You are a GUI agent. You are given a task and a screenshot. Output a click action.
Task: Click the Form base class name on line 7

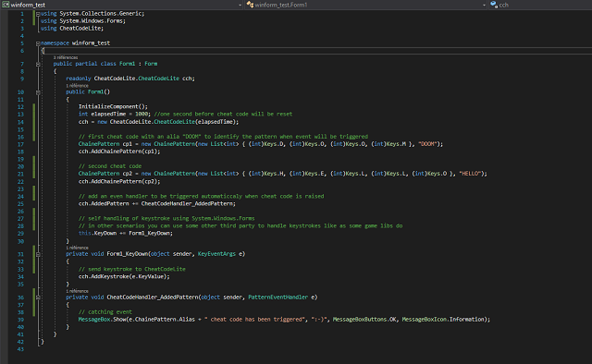151,64
